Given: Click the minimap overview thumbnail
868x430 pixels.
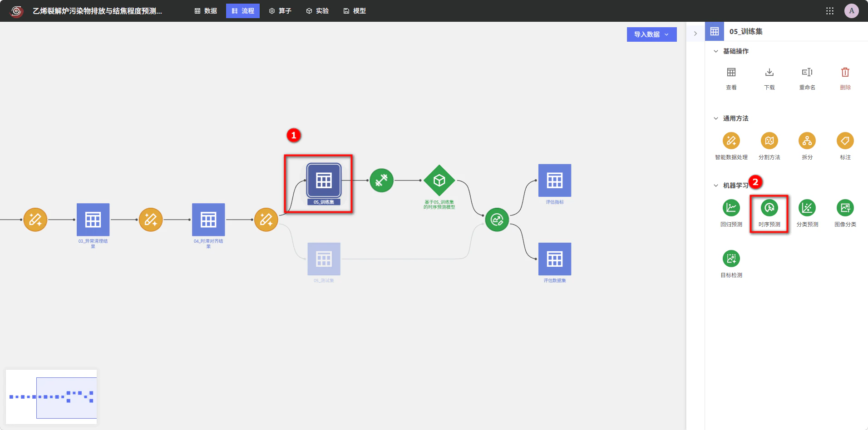Looking at the screenshot, I should 51,397.
